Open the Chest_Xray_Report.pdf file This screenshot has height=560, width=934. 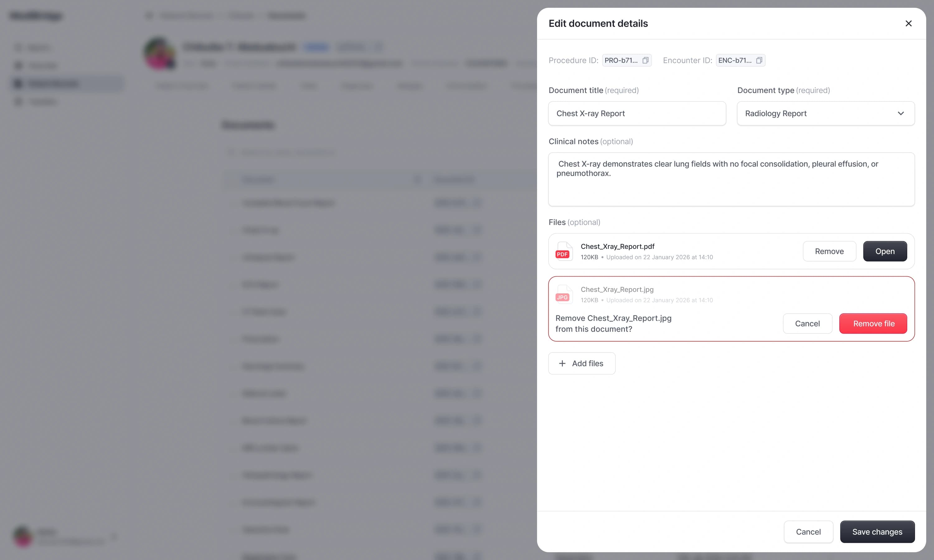[x=884, y=251]
